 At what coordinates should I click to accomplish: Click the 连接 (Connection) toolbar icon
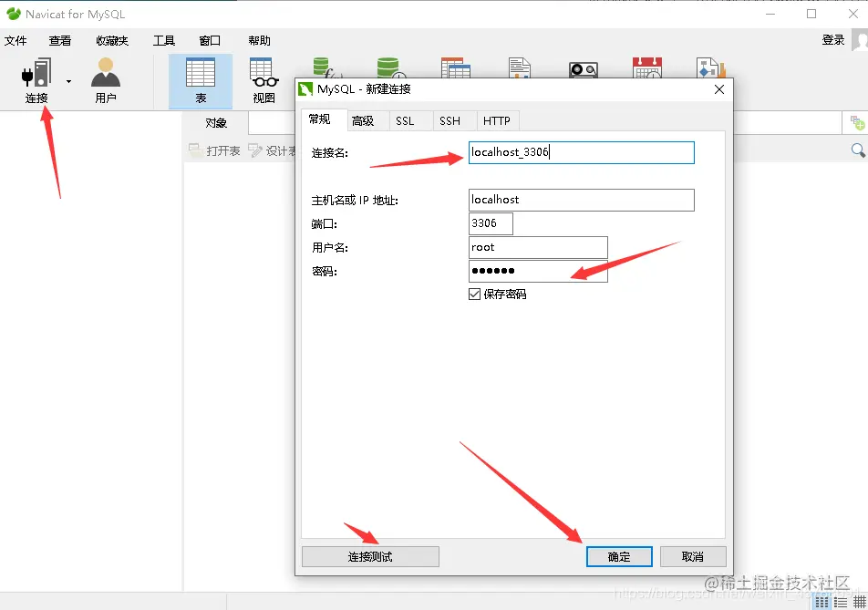[36, 81]
